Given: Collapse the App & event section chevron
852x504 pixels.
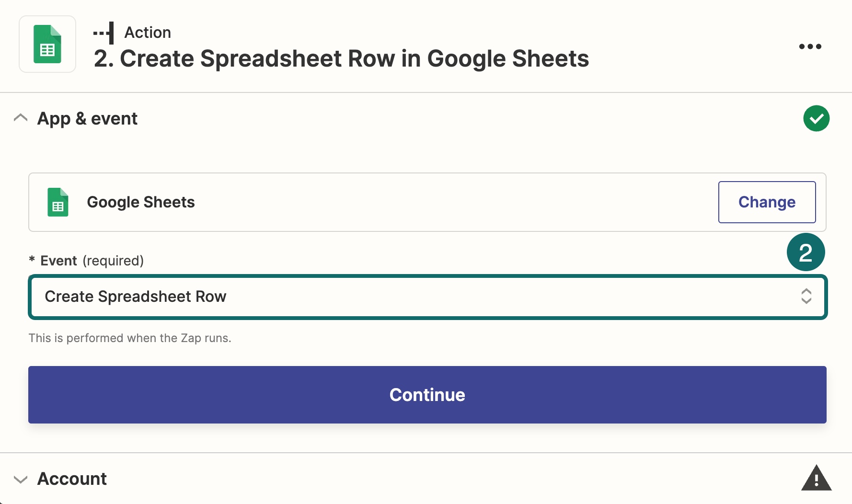Looking at the screenshot, I should pos(21,118).
